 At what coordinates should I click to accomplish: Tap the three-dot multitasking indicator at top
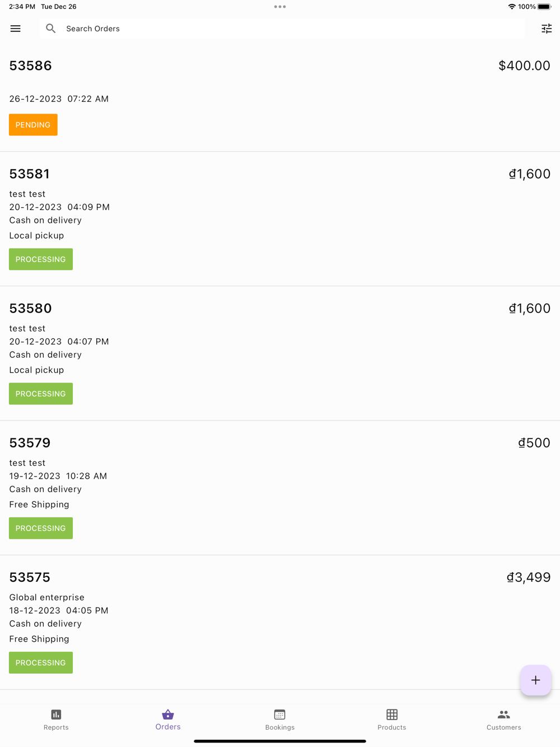pos(280,7)
